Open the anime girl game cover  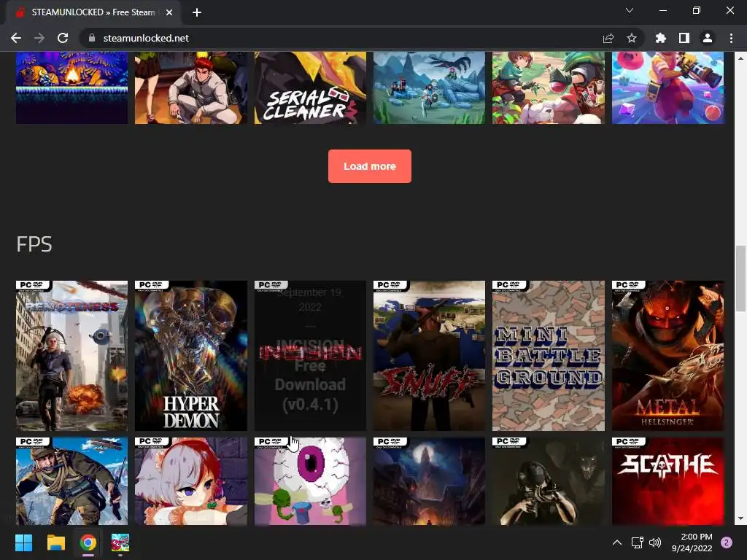point(191,481)
